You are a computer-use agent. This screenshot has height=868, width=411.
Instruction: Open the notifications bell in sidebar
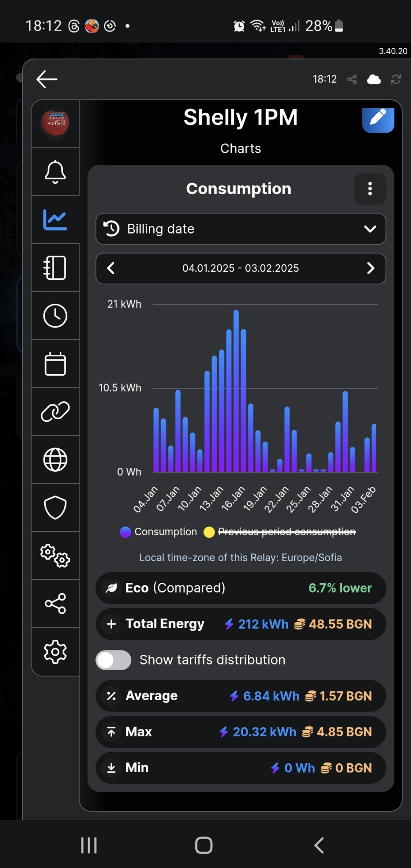55,172
